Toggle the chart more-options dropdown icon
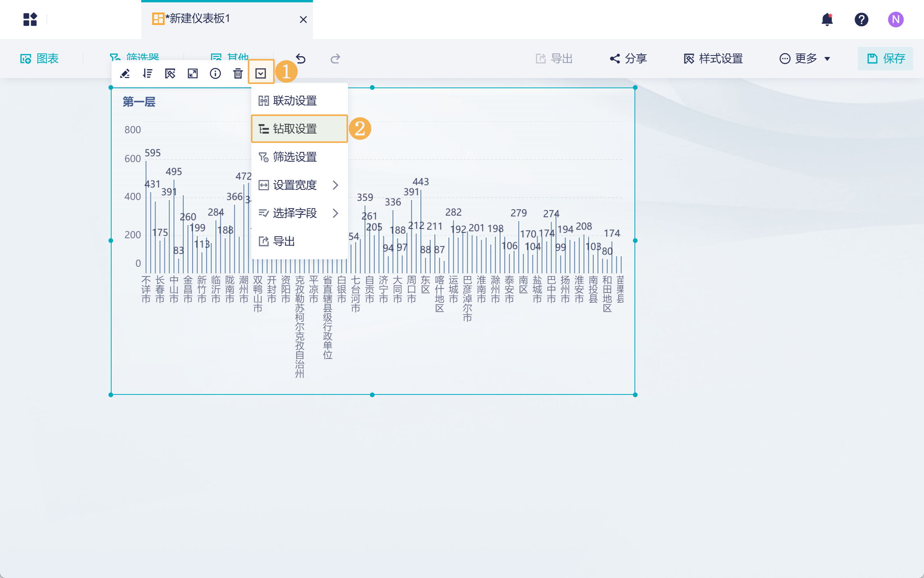Viewport: 924px width, 578px height. (x=261, y=73)
